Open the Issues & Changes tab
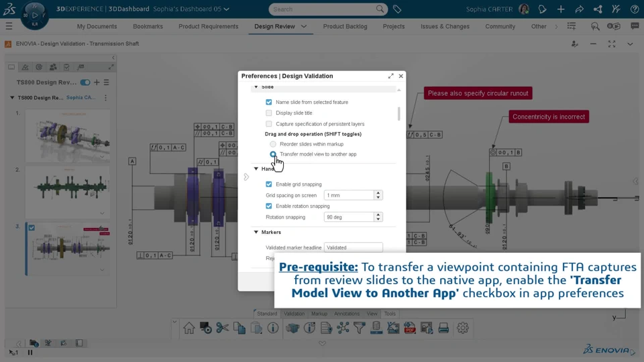644x362 pixels. pyautogui.click(x=445, y=26)
